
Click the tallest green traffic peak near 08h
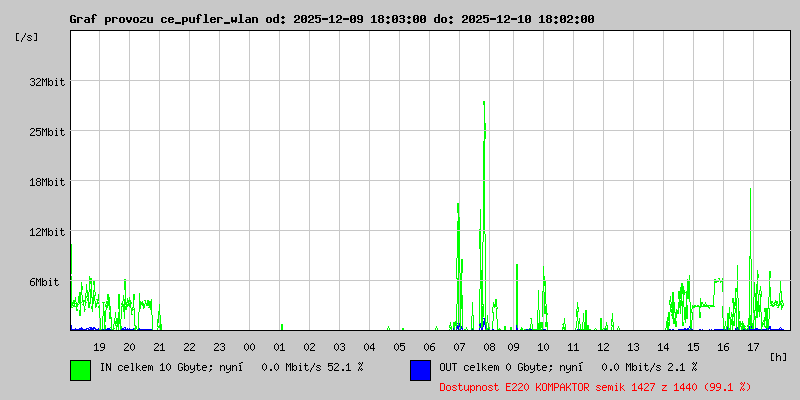coord(484,214)
